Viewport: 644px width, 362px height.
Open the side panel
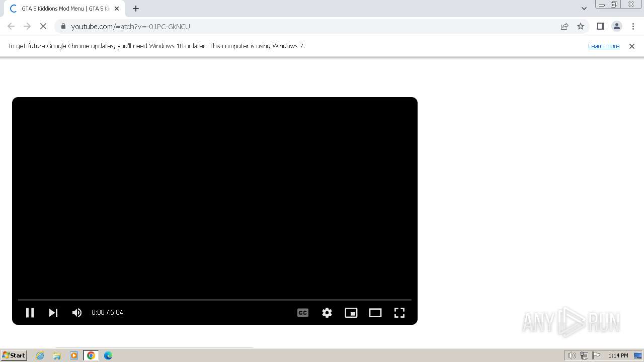(601, 26)
